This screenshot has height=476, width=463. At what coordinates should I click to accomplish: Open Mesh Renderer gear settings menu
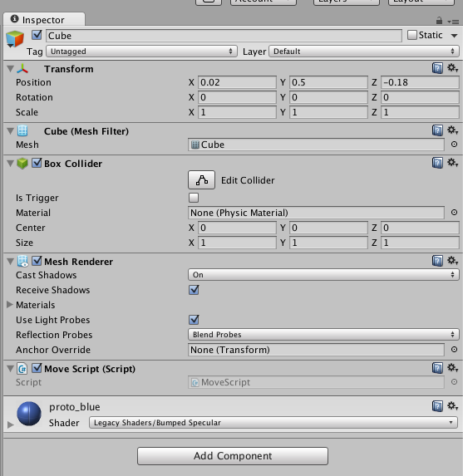(x=452, y=261)
